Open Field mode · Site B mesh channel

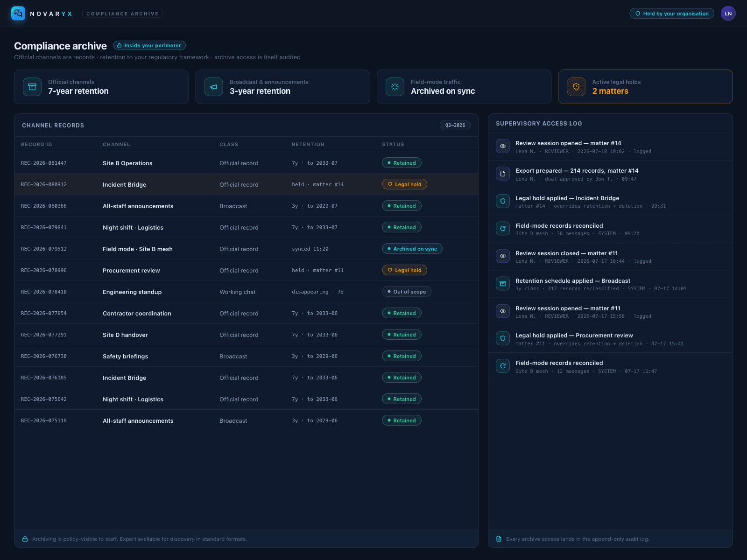coord(138,249)
